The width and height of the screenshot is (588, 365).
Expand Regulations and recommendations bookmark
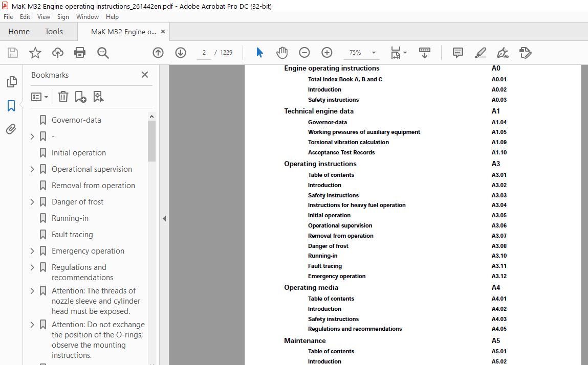click(x=32, y=267)
